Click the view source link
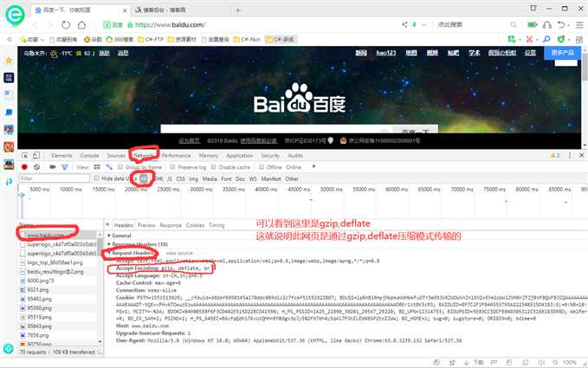Image resolution: width=588 pixels, height=368 pixels. pos(179,253)
